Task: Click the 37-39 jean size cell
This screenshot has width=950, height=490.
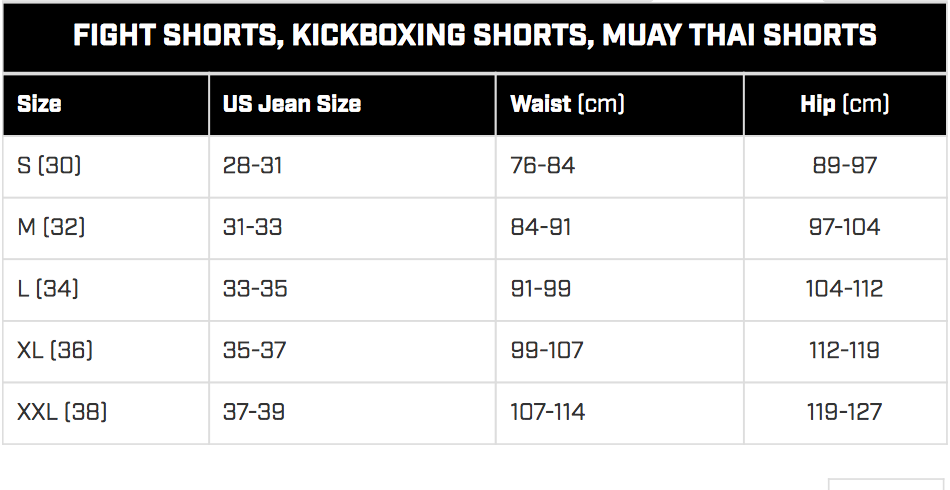Action: pyautogui.click(x=352, y=413)
